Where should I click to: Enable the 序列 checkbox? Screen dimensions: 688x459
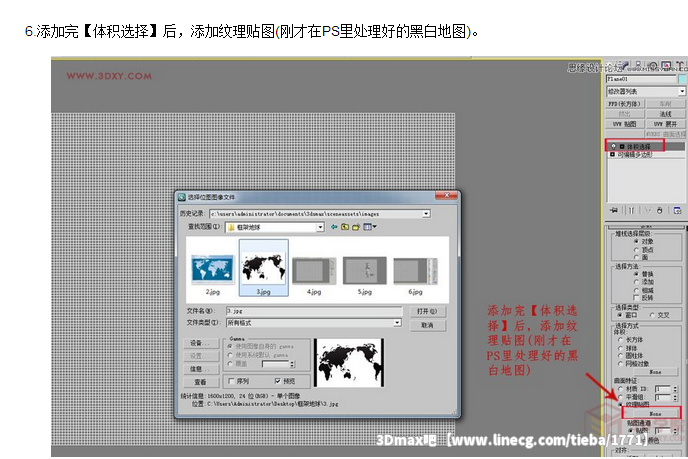pos(231,381)
